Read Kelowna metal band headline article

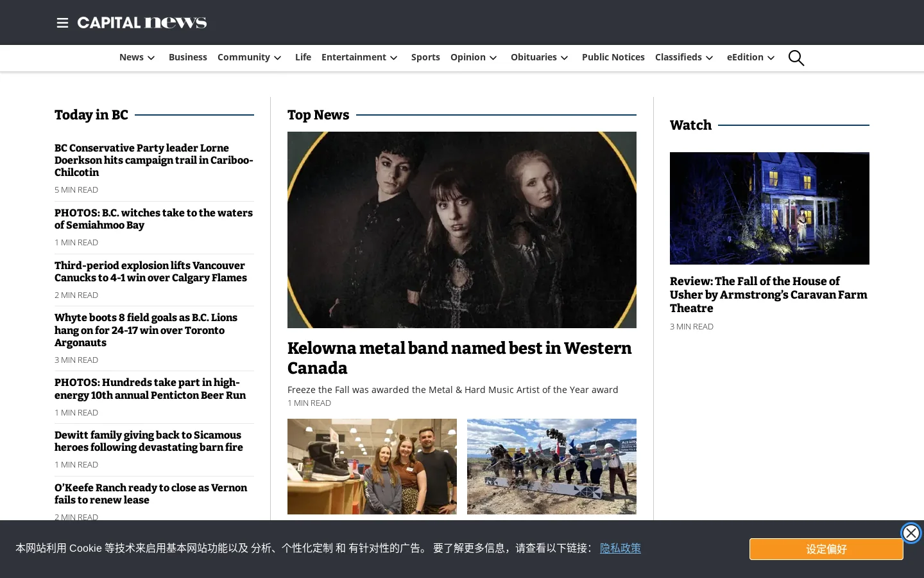pyautogui.click(x=459, y=358)
